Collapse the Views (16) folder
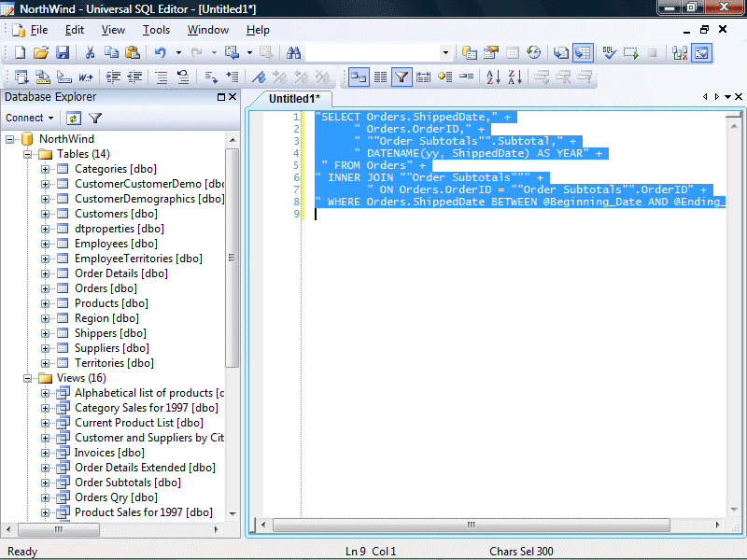Viewport: 747px width, 560px height. coord(27,378)
